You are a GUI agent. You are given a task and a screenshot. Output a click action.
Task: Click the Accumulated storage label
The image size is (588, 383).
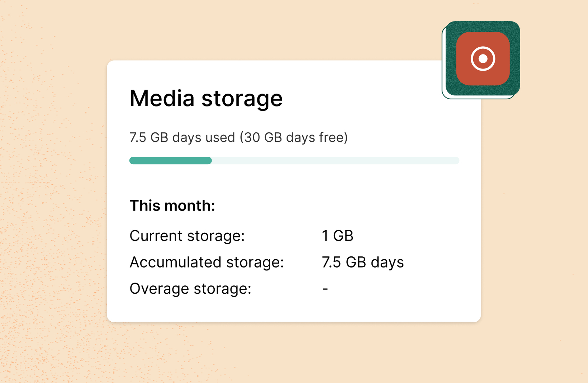207,262
